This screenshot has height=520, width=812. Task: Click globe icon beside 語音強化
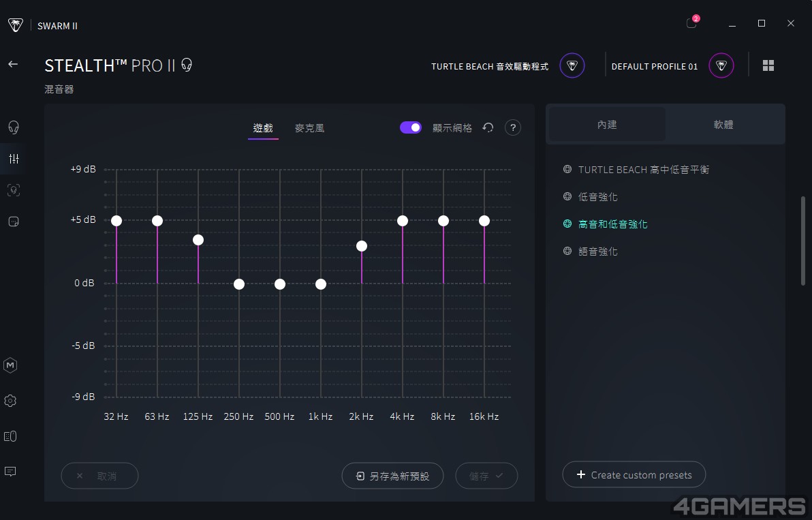pos(567,251)
